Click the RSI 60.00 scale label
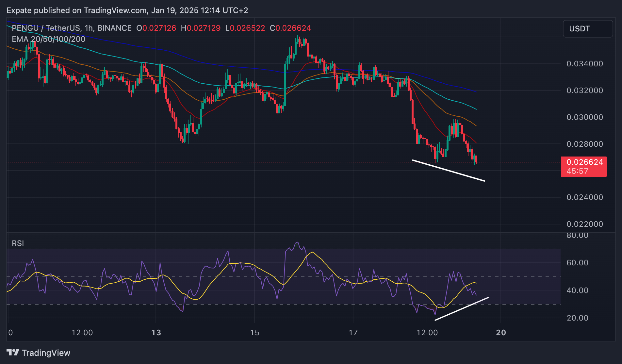The image size is (622, 364). tap(577, 263)
